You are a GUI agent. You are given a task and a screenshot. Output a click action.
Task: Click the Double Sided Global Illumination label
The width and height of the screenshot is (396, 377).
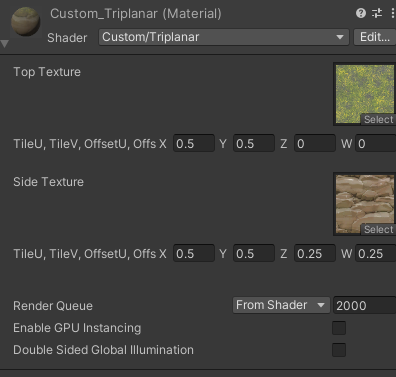(x=103, y=350)
